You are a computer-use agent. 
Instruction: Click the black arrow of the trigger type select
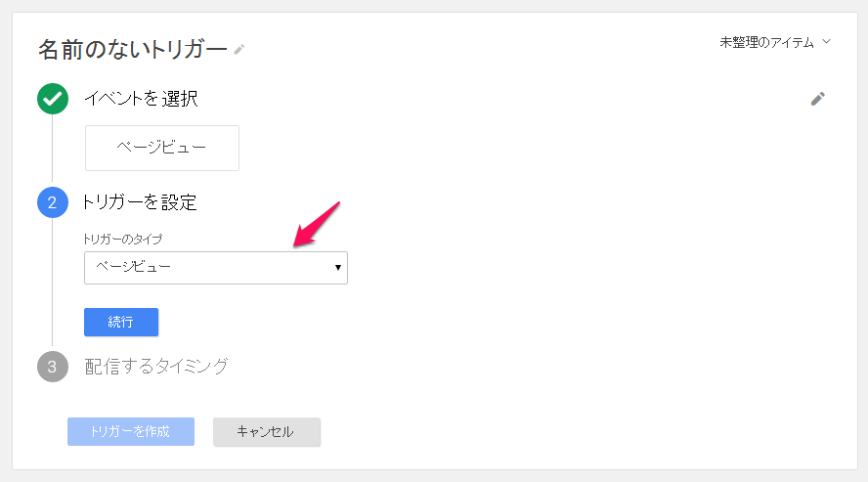tap(338, 267)
